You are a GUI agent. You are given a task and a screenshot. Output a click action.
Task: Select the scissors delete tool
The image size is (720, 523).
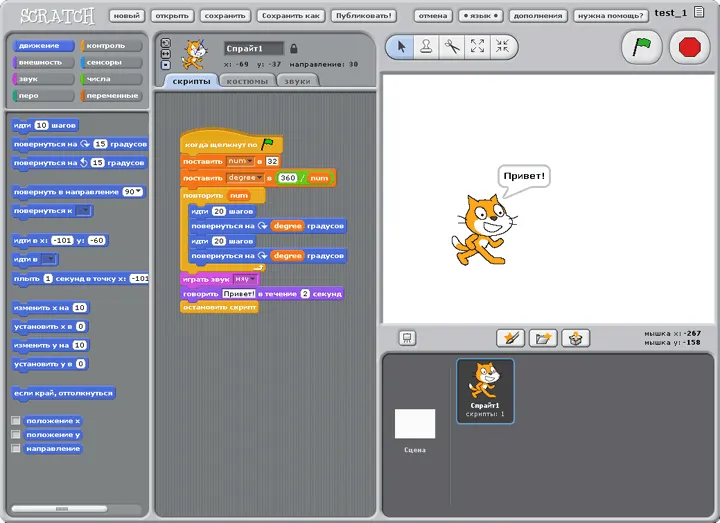point(452,46)
